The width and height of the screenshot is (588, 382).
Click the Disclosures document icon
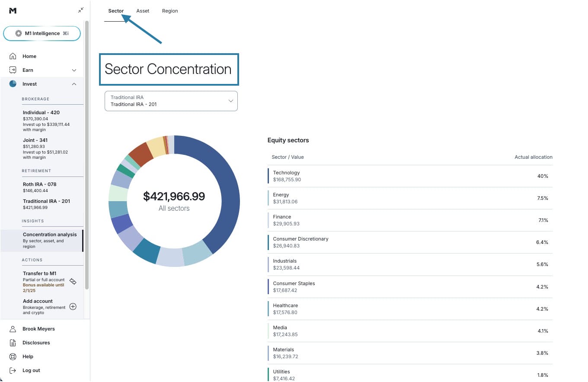click(13, 343)
